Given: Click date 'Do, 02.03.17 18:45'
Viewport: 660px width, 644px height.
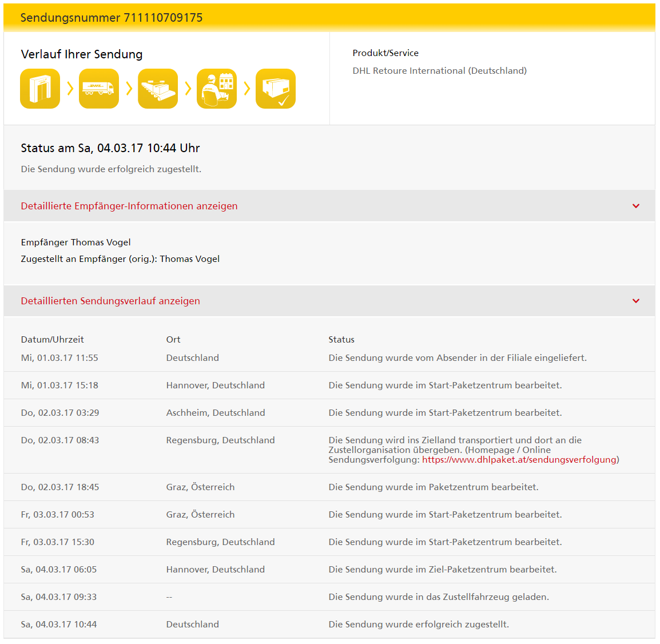Looking at the screenshot, I should 60,487.
